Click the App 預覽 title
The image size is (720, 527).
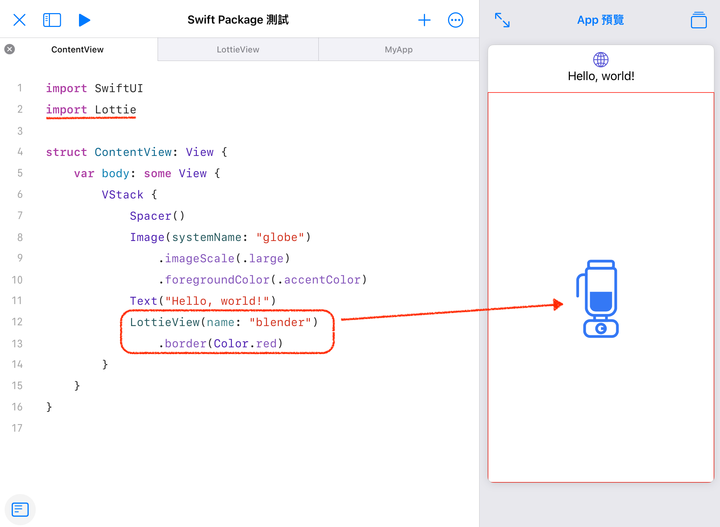pyautogui.click(x=600, y=20)
